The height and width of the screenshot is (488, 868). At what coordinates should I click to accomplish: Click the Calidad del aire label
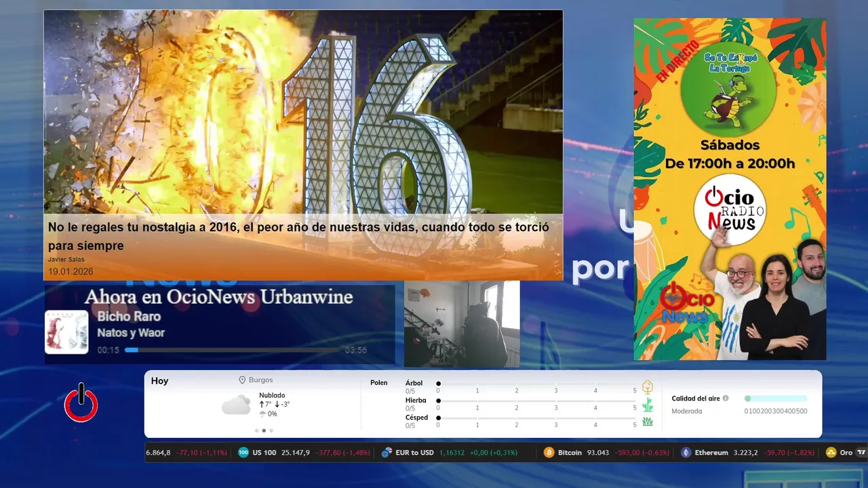(x=696, y=399)
